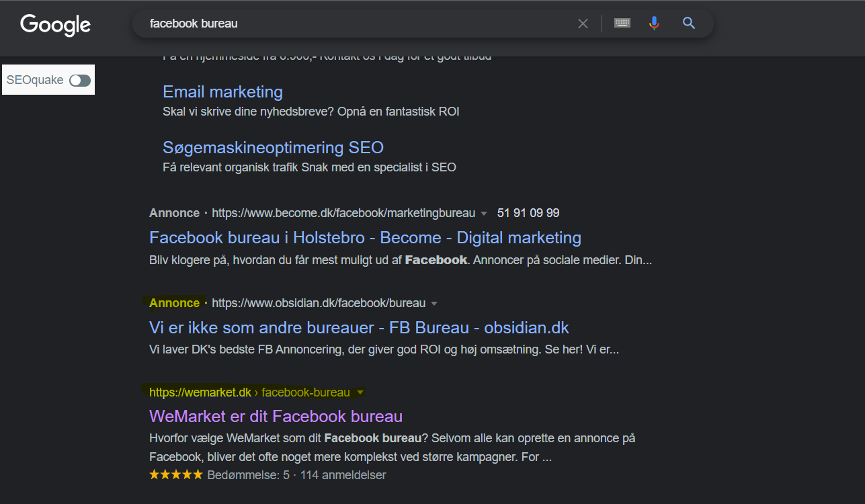Click the 'Få relevant organisk trafik' description
This screenshot has width=865, height=504.
coord(309,167)
